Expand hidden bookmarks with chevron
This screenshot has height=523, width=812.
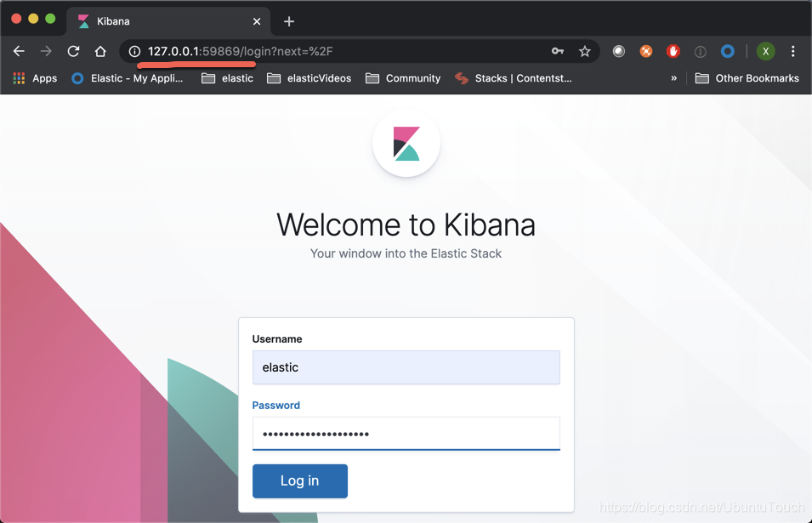pos(673,78)
